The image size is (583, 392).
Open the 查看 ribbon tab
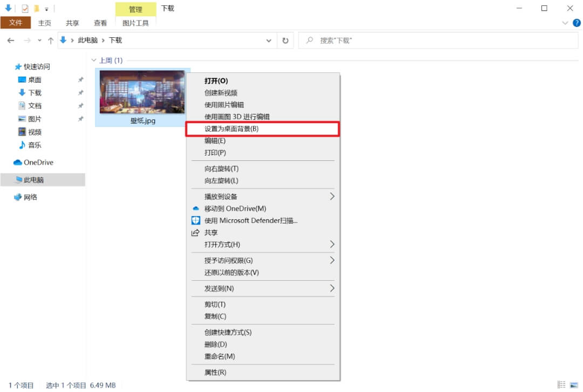[100, 23]
